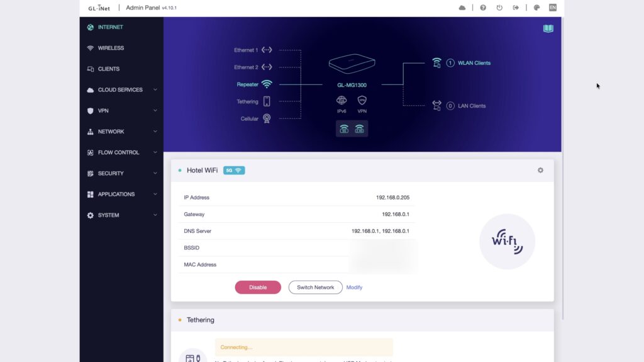
Task: Click the 2.4G WiFi band icon
Action: (359, 129)
